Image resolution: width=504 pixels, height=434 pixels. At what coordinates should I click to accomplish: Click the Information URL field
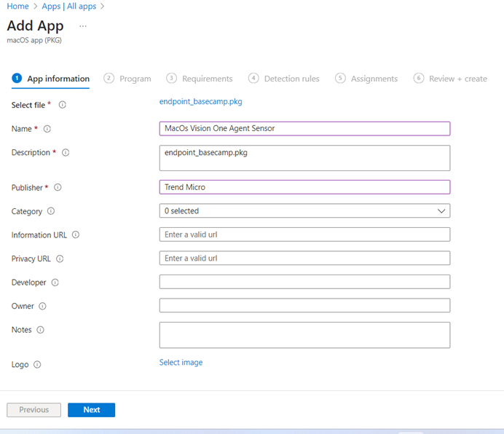pyautogui.click(x=304, y=234)
